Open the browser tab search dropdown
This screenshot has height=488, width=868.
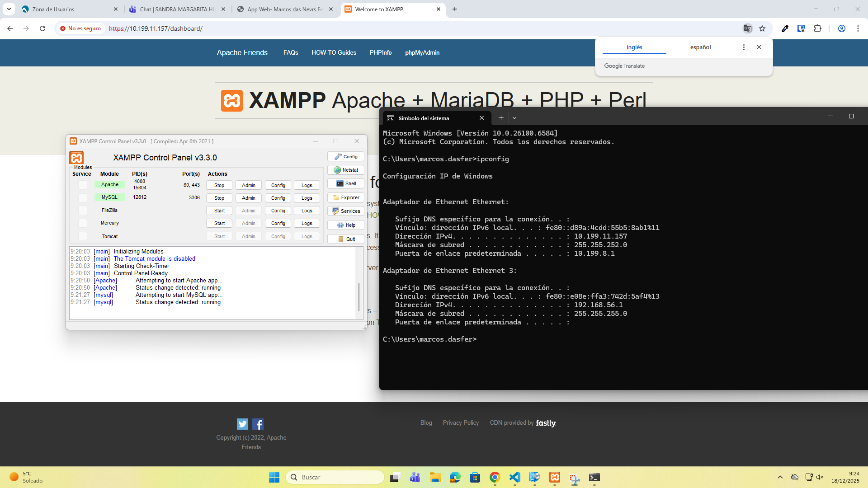pos(9,9)
